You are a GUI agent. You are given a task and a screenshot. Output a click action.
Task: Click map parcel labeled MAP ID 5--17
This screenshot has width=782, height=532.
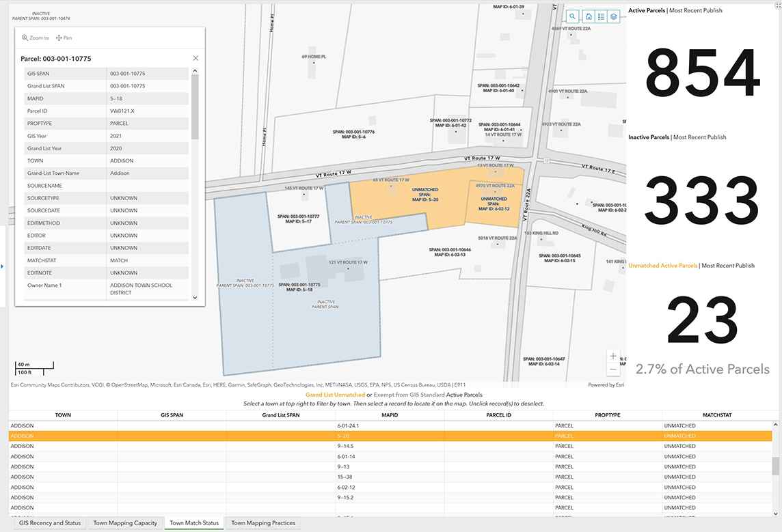coord(298,219)
